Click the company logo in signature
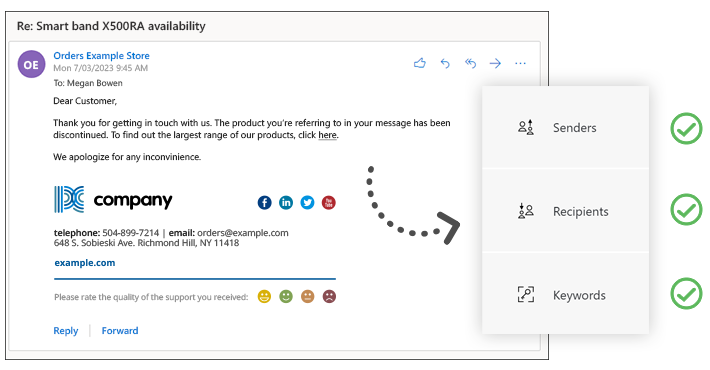 [113, 199]
